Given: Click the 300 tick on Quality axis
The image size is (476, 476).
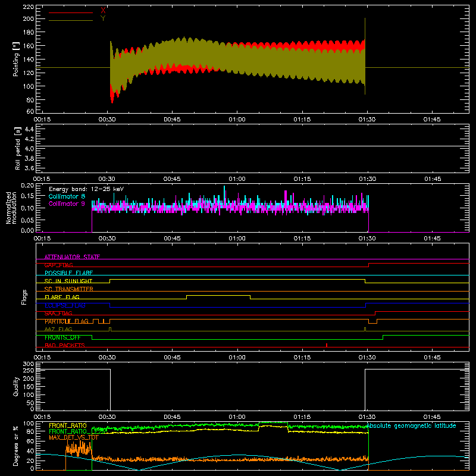Looking at the screenshot, I should click(x=29, y=364).
